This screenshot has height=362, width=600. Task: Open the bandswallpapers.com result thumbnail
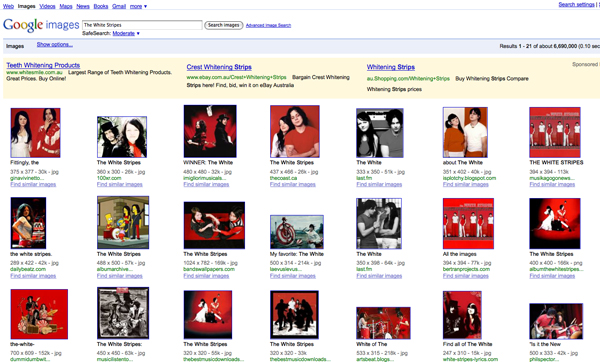tap(214, 225)
